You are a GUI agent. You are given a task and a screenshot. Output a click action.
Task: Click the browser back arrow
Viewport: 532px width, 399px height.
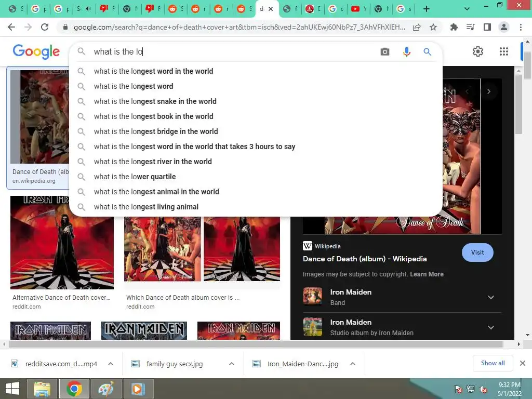click(11, 27)
